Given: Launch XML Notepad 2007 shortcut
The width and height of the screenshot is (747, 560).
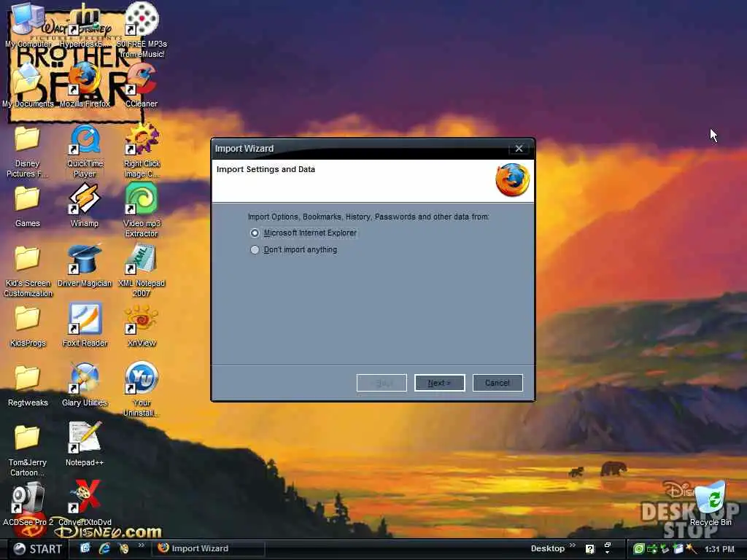Looking at the screenshot, I should [x=142, y=270].
